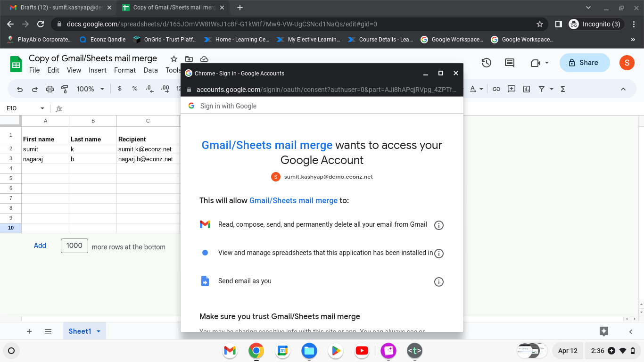Viewport: 644px width, 362px height.
Task: Open the View menu
Action: (x=74, y=70)
